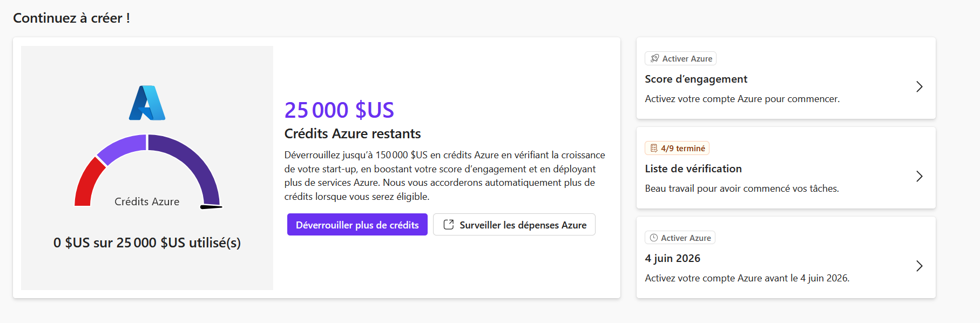
Task: Select the Score d'engagement heading
Action: (x=696, y=79)
